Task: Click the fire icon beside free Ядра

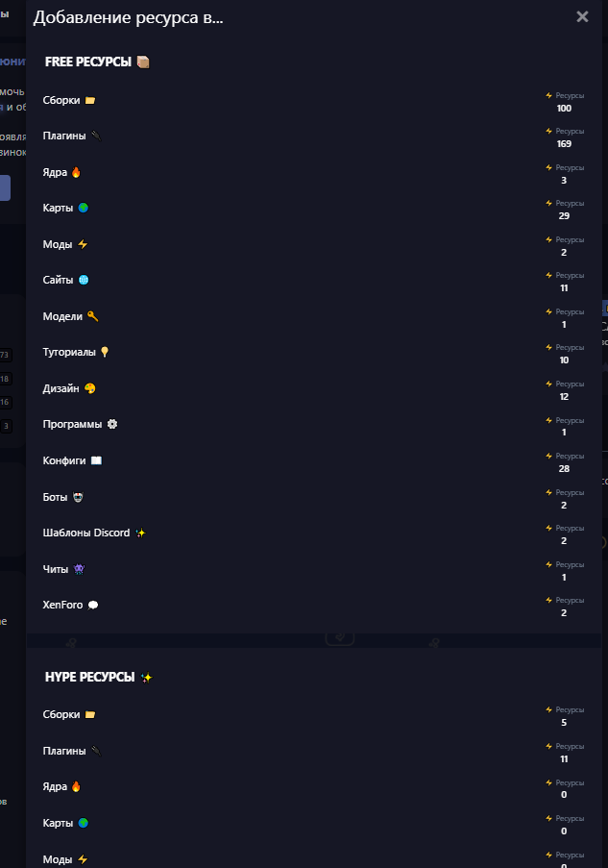Action: pos(77,172)
